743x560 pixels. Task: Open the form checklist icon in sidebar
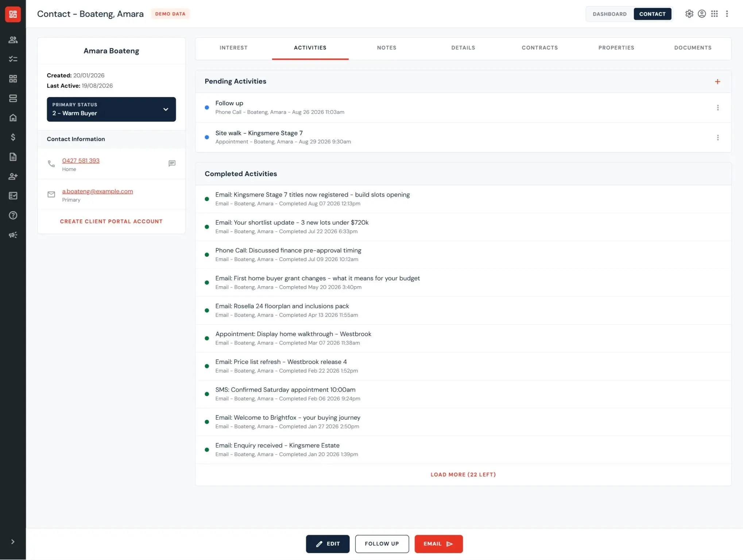coord(13,196)
